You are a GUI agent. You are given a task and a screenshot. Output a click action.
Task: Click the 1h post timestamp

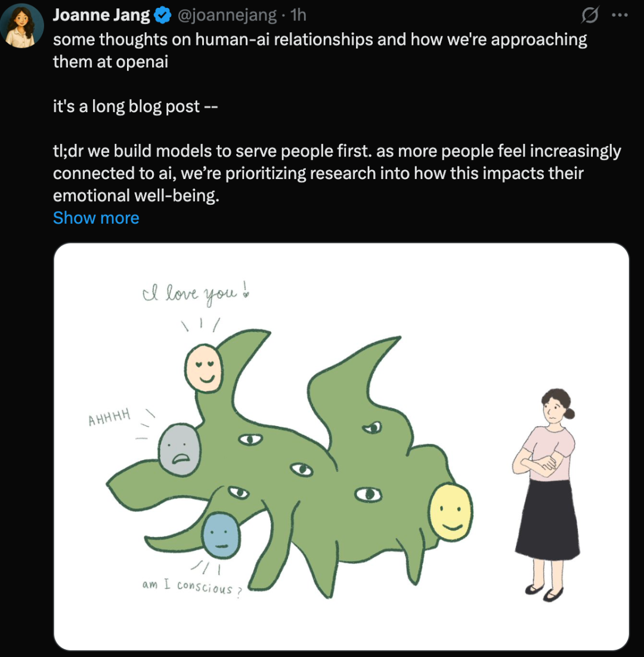(298, 16)
